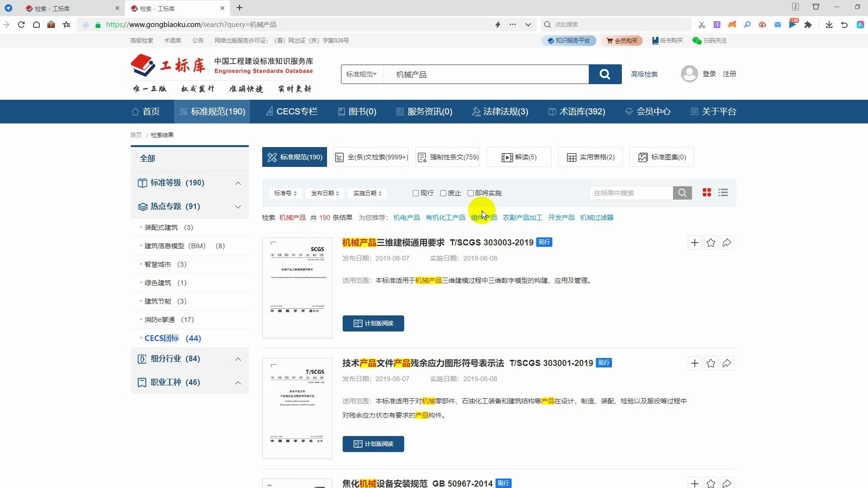Enable the 即将实施 checkbox

point(470,193)
